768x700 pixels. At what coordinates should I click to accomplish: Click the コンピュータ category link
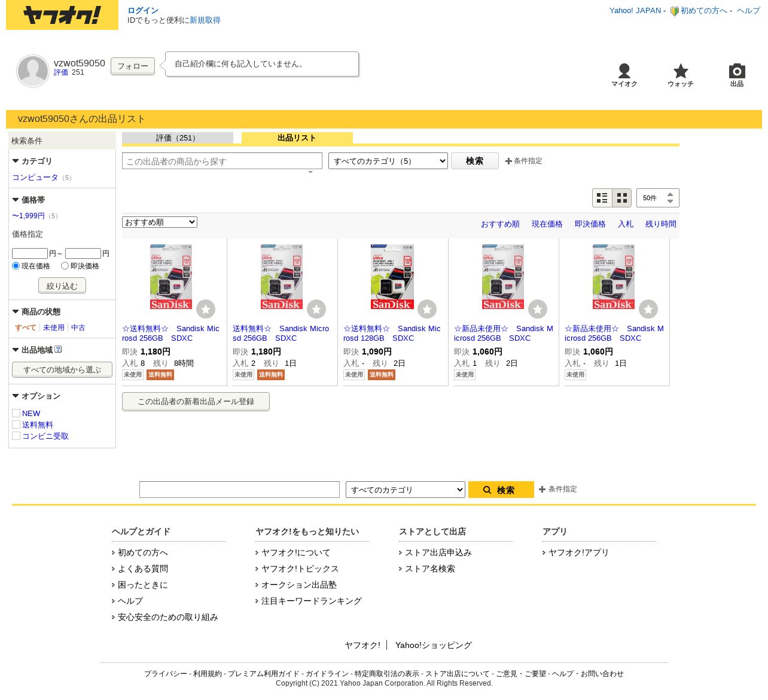(x=35, y=178)
